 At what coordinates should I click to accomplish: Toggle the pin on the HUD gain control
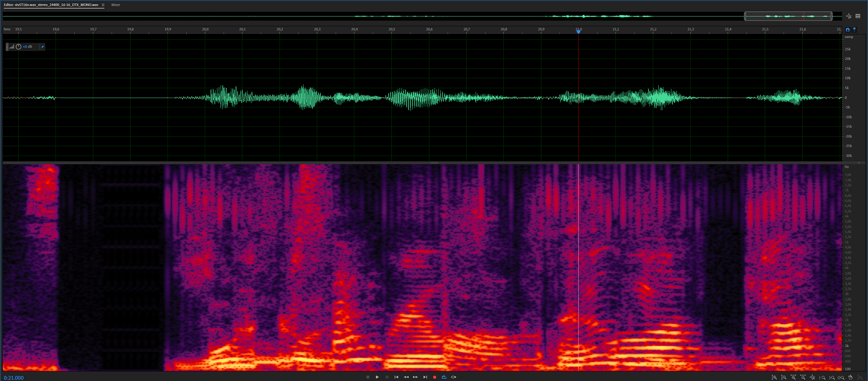[x=43, y=47]
